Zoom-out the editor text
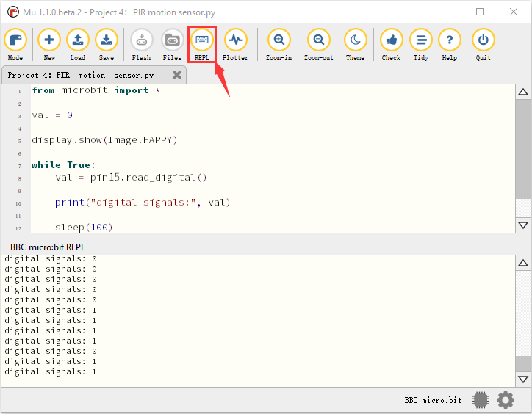 coord(319,45)
